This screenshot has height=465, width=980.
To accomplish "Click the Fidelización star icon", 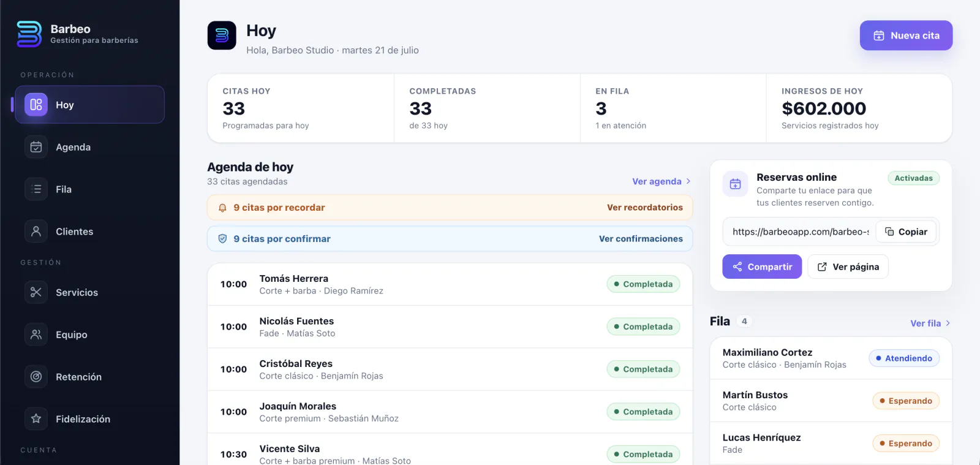I will click(x=36, y=419).
